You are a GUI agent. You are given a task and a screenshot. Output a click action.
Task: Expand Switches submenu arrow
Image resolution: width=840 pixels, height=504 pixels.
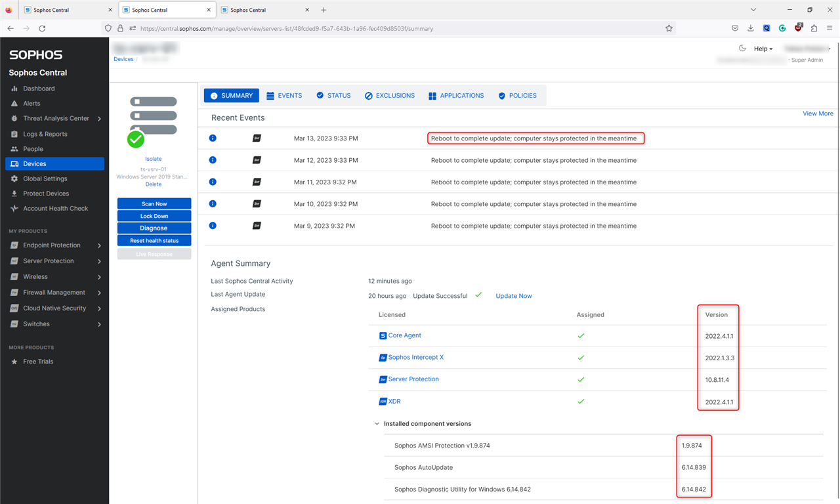pos(99,324)
